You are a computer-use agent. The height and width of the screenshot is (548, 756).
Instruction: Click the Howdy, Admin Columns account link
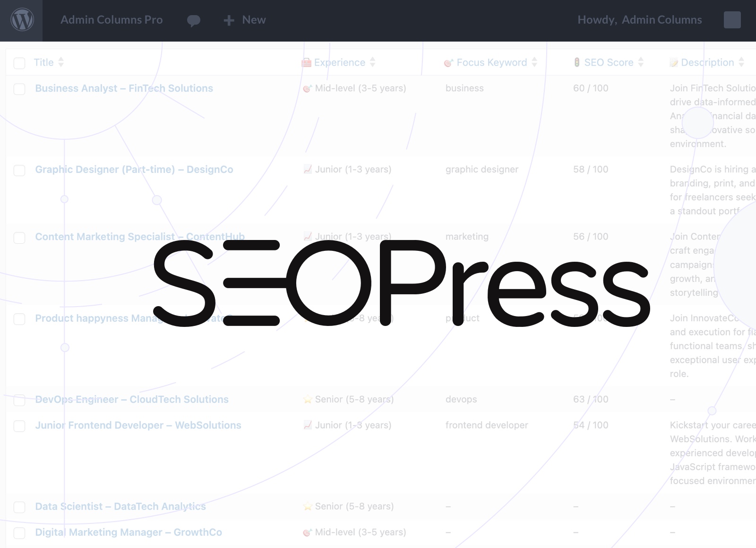[x=639, y=20]
